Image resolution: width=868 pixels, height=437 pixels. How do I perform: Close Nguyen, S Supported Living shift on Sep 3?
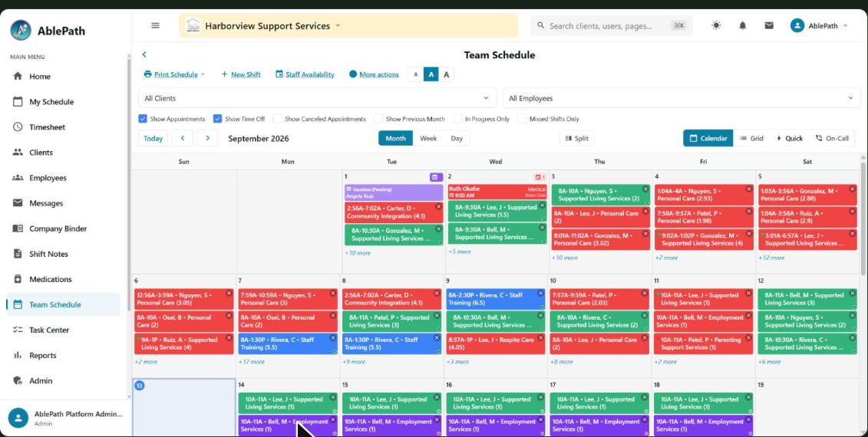coord(645,189)
